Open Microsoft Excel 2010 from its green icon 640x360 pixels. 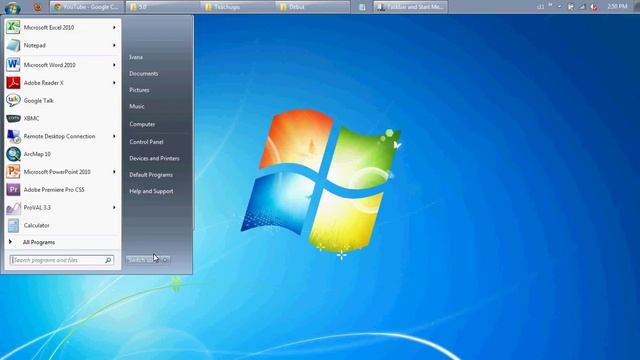coord(13,27)
